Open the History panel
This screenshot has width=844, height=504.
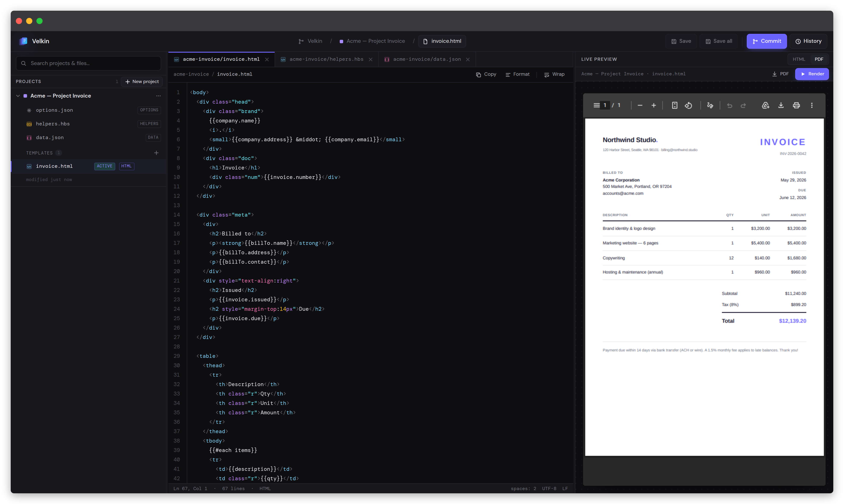point(808,41)
